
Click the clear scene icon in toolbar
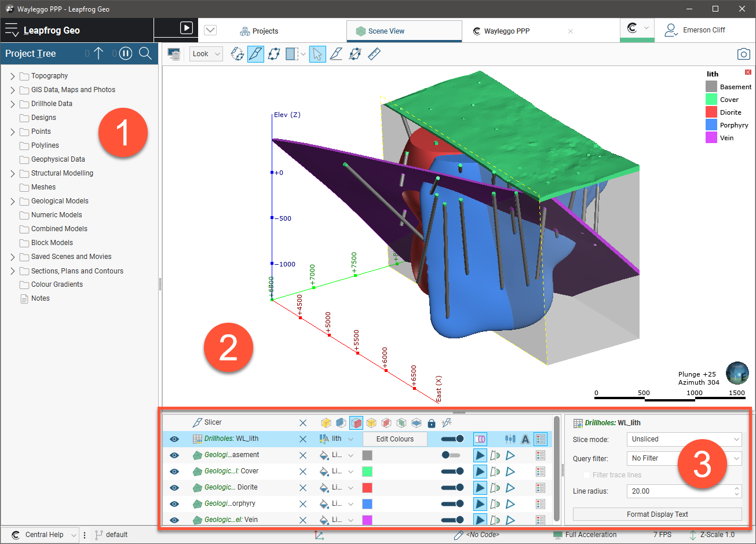coord(174,54)
